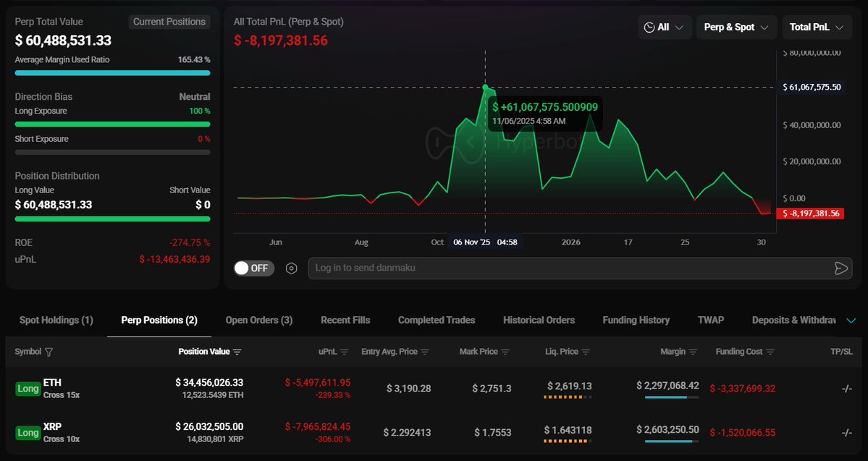Image resolution: width=868 pixels, height=461 pixels.
Task: Click the Symbol column filter icon
Action: click(x=49, y=352)
